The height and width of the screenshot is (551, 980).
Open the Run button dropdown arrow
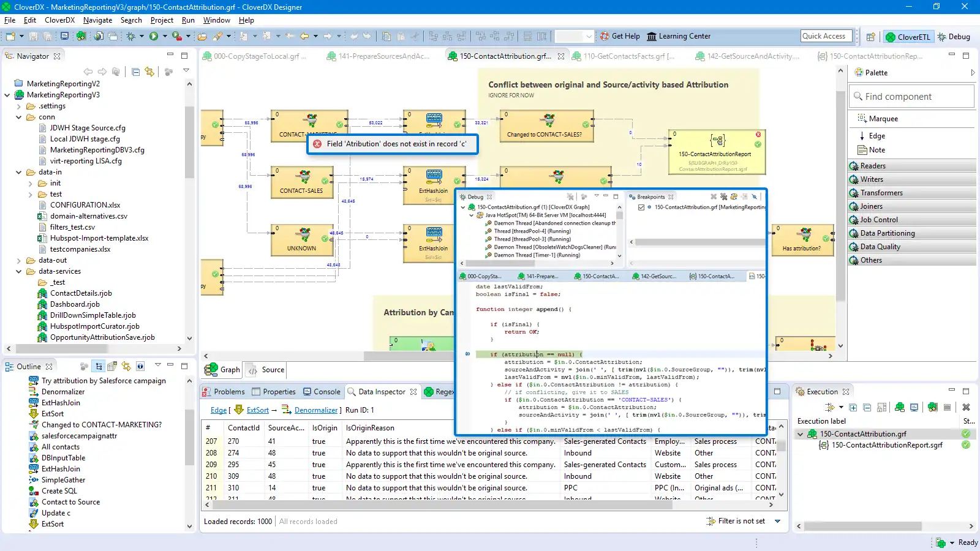[x=165, y=37]
